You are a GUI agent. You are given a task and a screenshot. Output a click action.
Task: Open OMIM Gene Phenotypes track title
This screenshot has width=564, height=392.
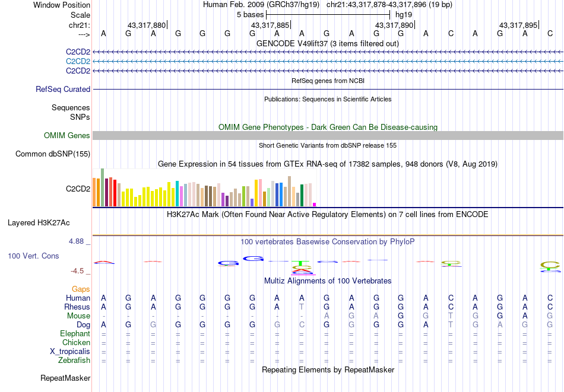coord(328,127)
